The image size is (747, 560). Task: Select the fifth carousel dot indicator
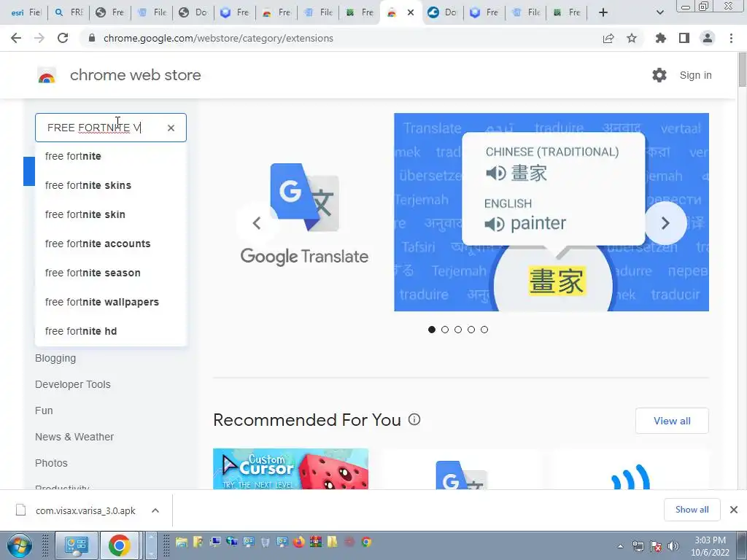(x=484, y=330)
